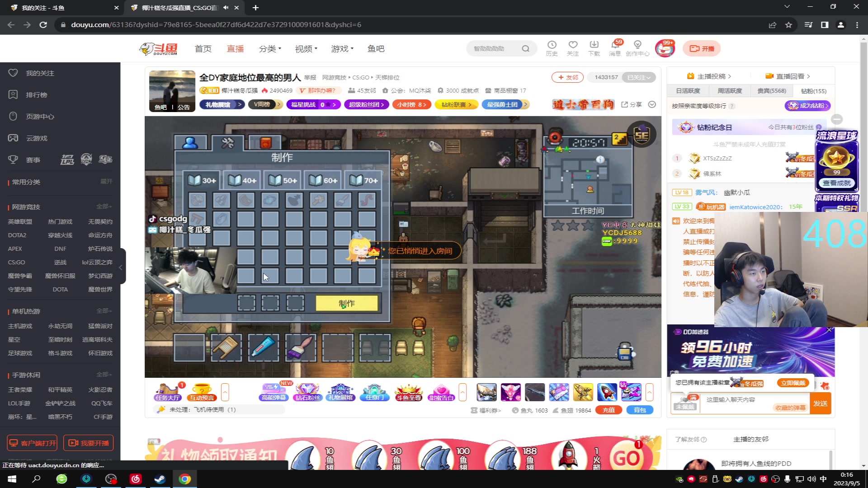Screen dimensions: 868x488
Task: Open the 首页 nav item
Action: point(203,49)
